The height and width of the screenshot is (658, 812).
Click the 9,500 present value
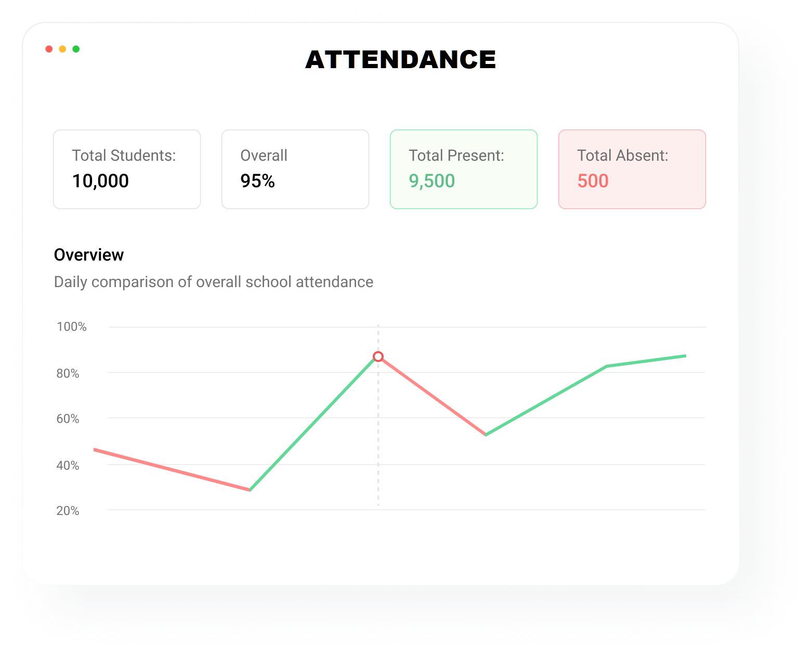coord(432,181)
